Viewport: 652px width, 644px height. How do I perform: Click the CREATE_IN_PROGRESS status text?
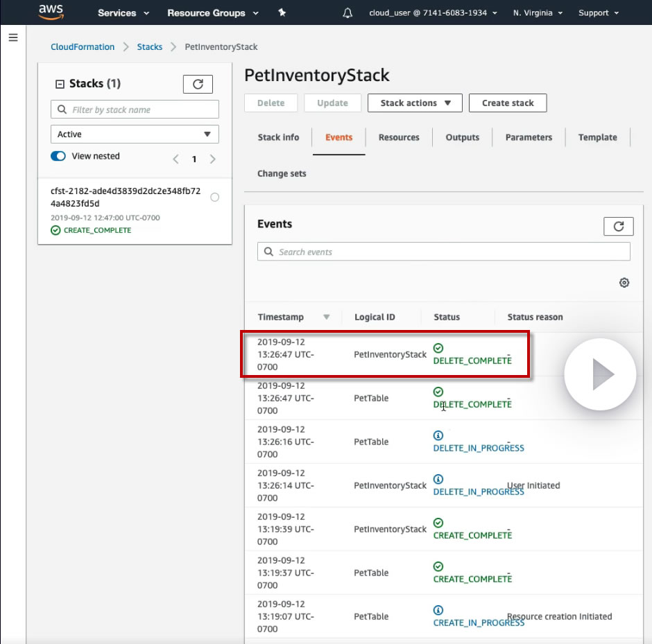tap(479, 623)
